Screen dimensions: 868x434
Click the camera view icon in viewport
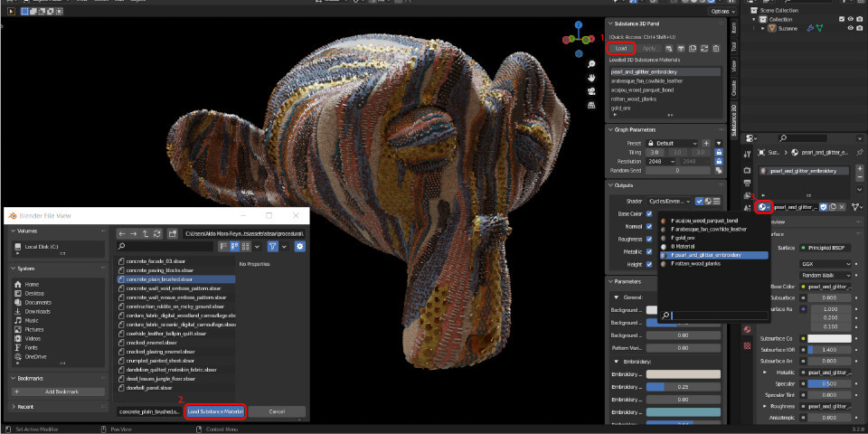point(591,90)
